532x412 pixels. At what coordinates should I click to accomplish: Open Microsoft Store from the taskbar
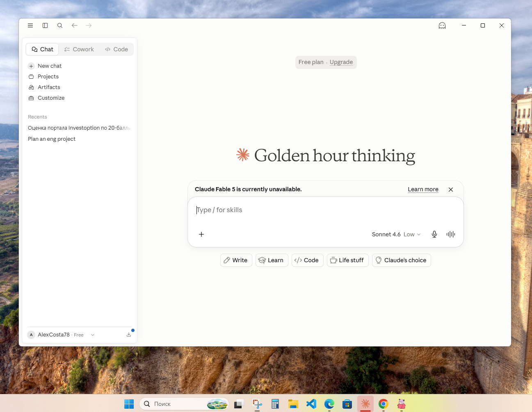tap(347, 404)
